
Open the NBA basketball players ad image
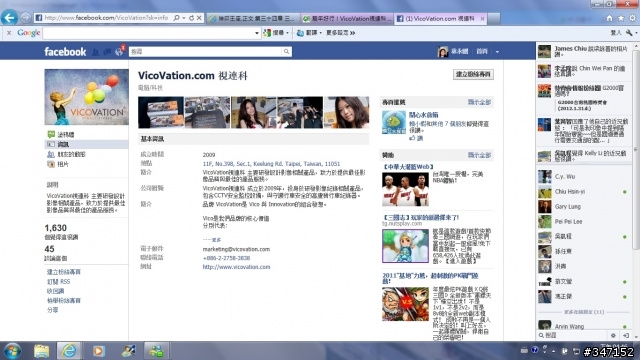(x=405, y=189)
